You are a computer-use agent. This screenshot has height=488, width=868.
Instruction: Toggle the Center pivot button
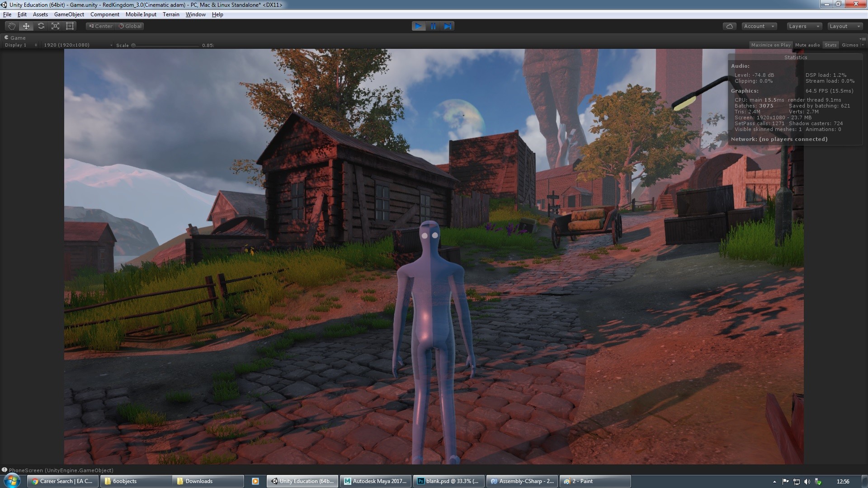click(100, 26)
